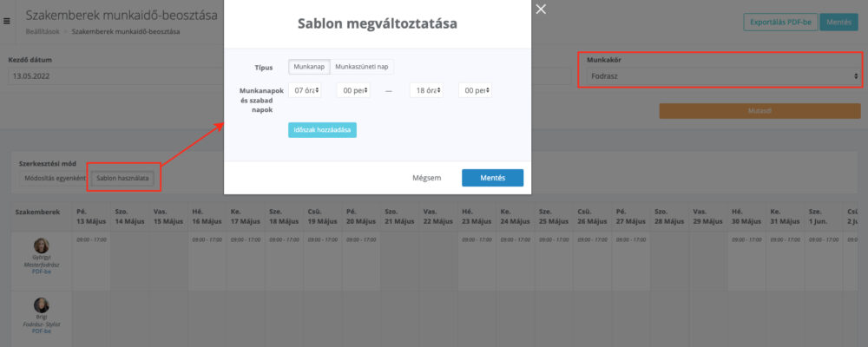Click Brigi's avatar photo
The height and width of the screenshot is (347, 868).
(41, 304)
